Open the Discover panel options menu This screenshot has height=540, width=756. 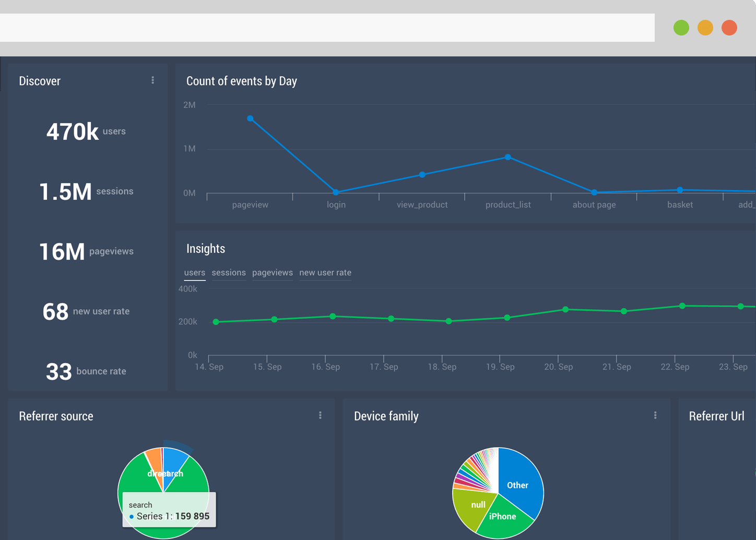click(152, 80)
